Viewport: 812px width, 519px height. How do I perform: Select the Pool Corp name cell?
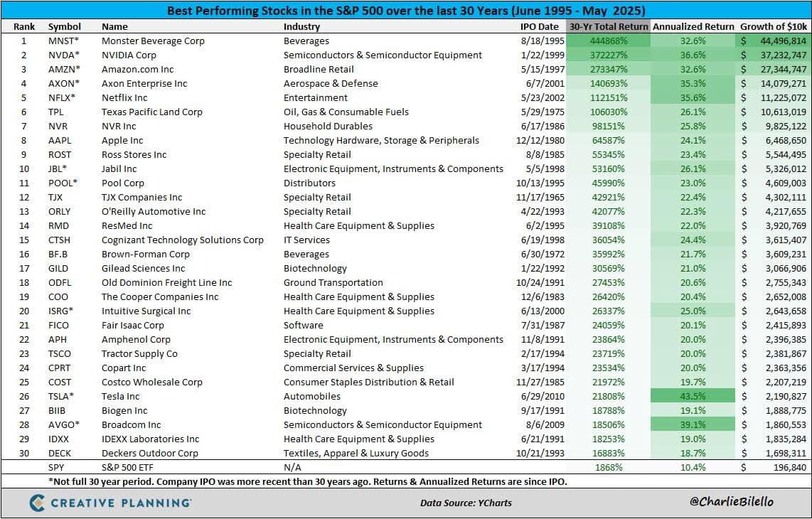(123, 183)
